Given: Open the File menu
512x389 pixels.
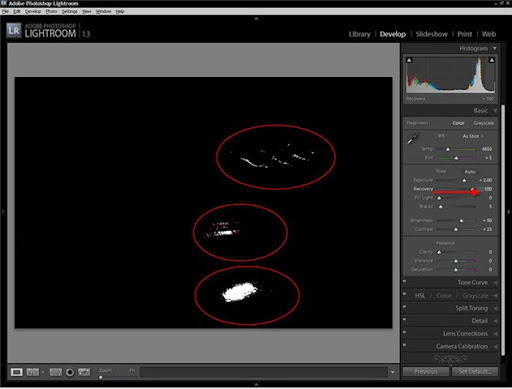Looking at the screenshot, I should coord(5,11).
